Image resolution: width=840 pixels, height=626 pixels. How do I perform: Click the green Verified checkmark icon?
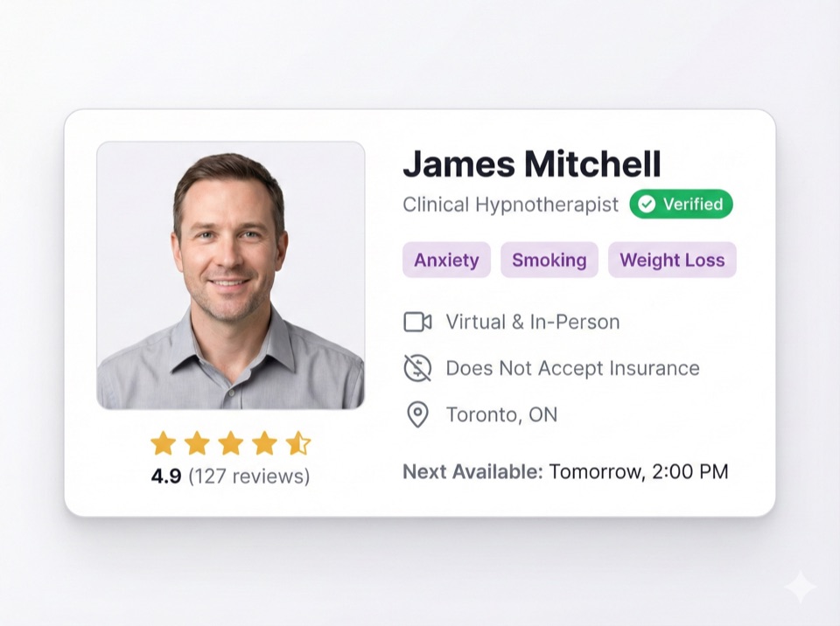click(x=647, y=204)
